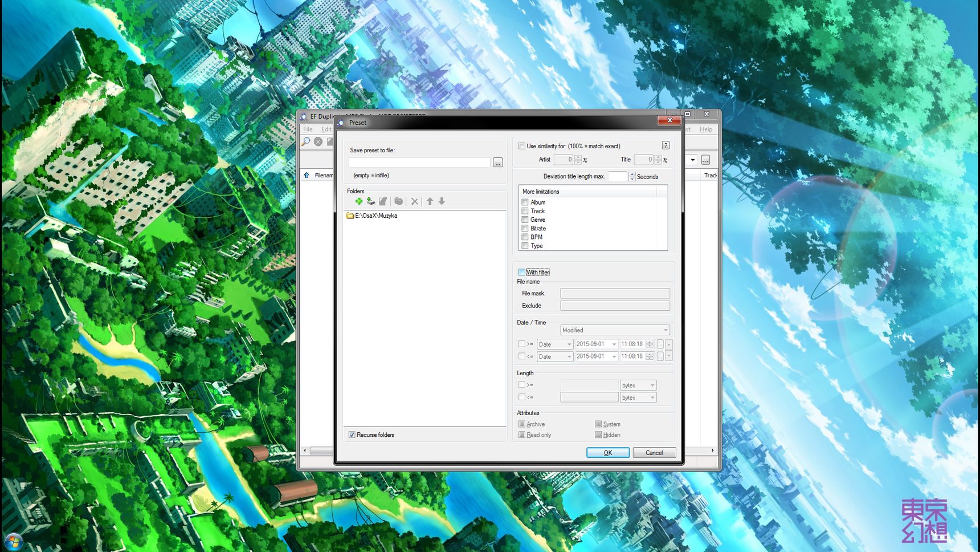Click Cancel to dismiss preset dialog
Screen dimensions: 980x552
point(654,453)
